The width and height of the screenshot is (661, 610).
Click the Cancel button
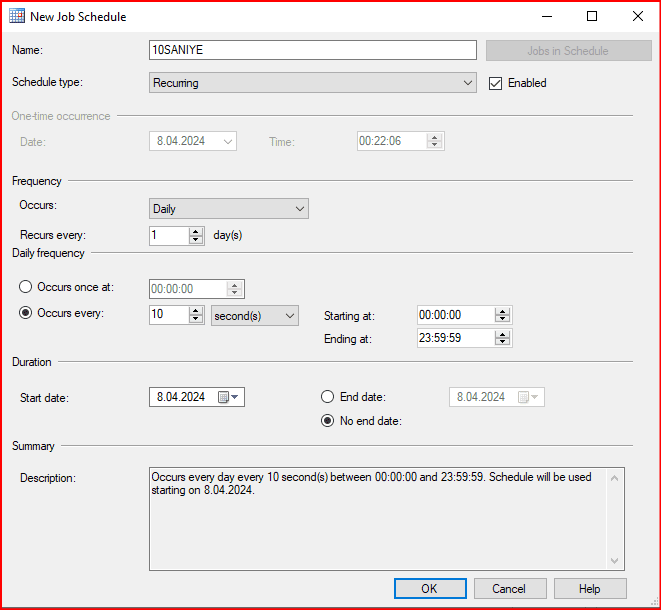[x=510, y=589]
